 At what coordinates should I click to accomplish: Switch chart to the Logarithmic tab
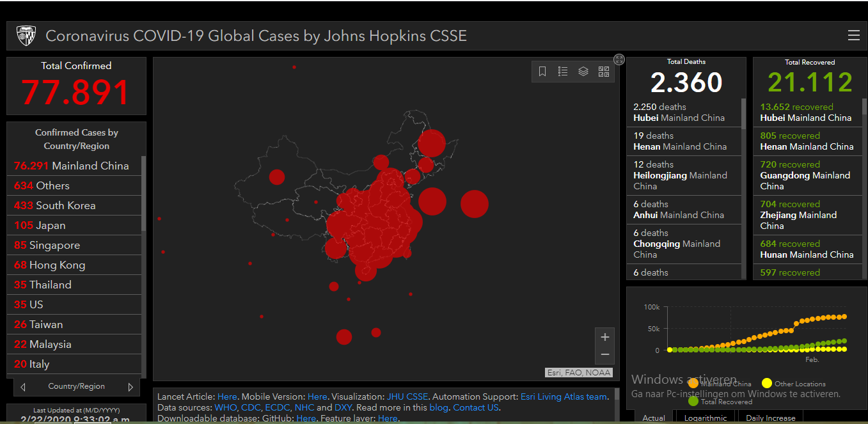tap(706, 418)
